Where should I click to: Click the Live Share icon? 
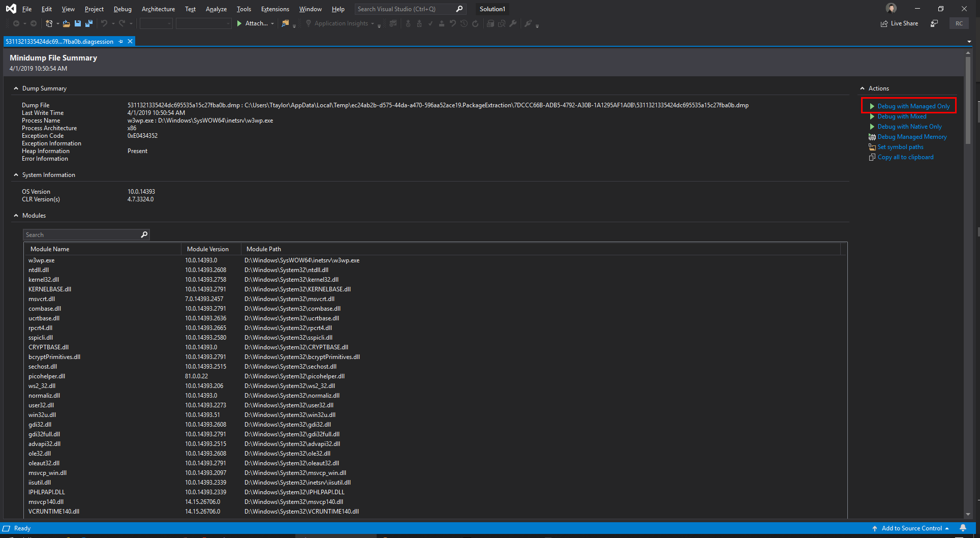tap(884, 23)
